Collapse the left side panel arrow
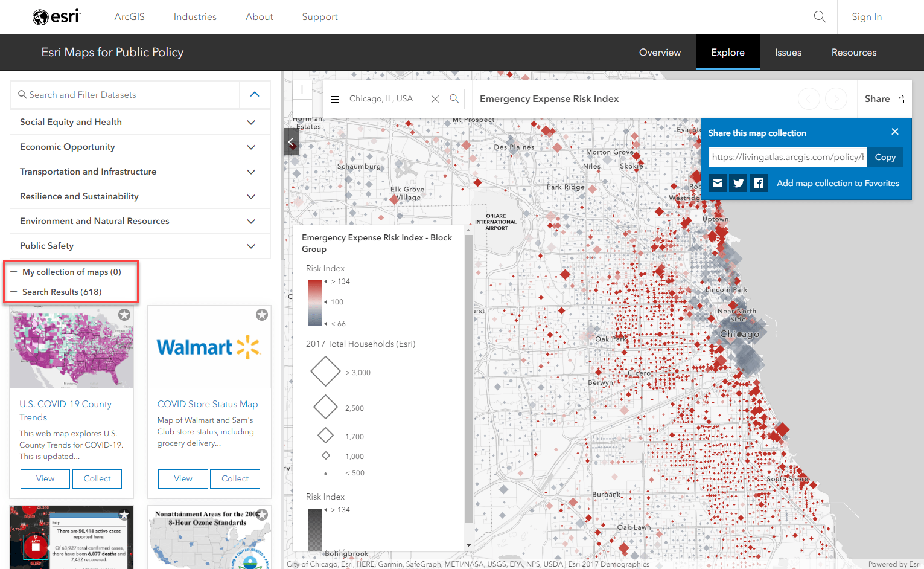The height and width of the screenshot is (569, 924). click(291, 142)
